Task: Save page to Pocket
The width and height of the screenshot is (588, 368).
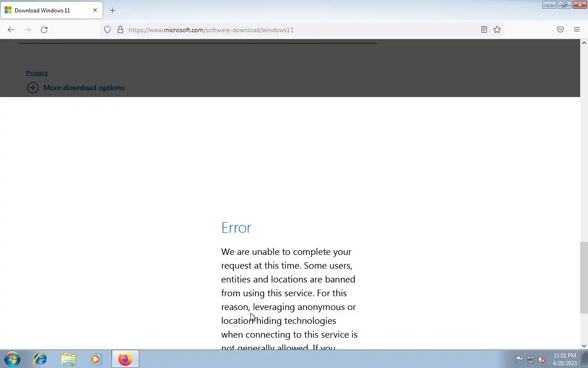Action: (x=560, y=29)
